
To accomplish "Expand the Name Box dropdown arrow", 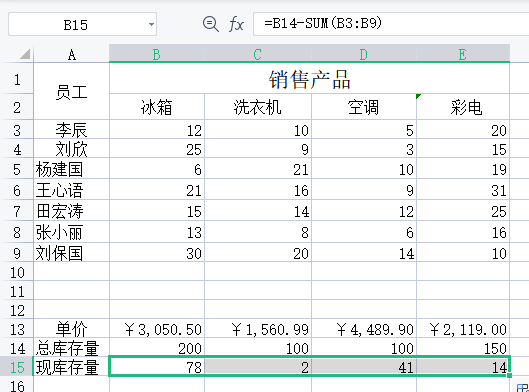I will tap(151, 24).
